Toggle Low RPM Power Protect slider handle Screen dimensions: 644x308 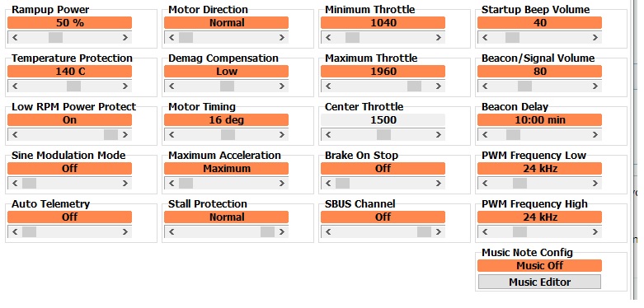(110, 134)
